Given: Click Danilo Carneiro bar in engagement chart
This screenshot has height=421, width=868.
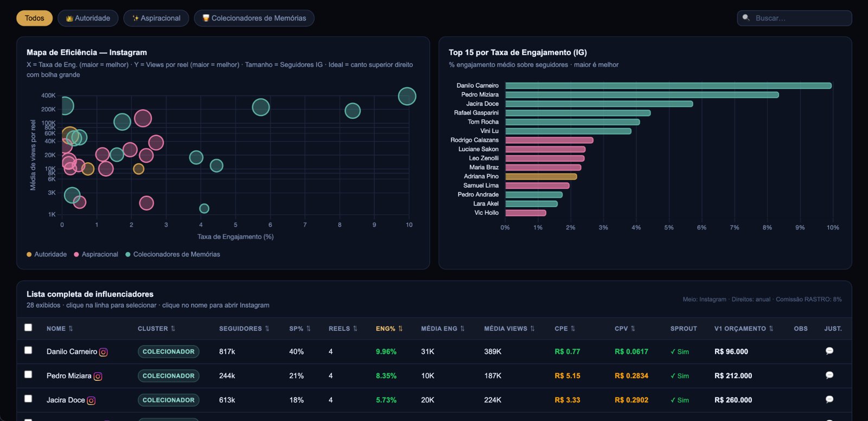Looking at the screenshot, I should tap(668, 86).
